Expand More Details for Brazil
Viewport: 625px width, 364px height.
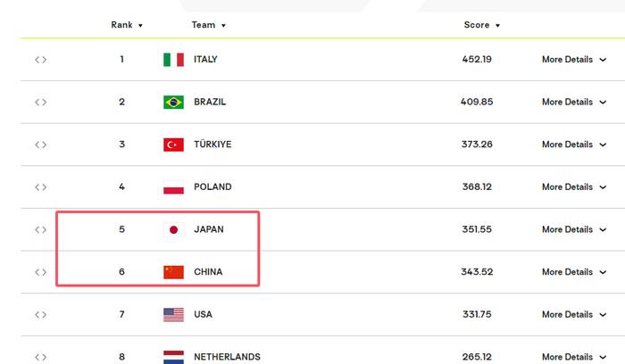click(x=574, y=102)
